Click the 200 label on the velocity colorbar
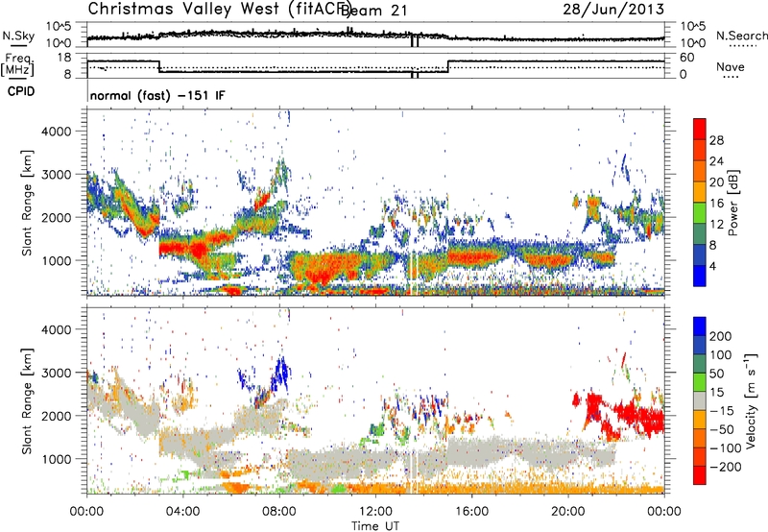The image size is (768, 532). click(x=721, y=336)
